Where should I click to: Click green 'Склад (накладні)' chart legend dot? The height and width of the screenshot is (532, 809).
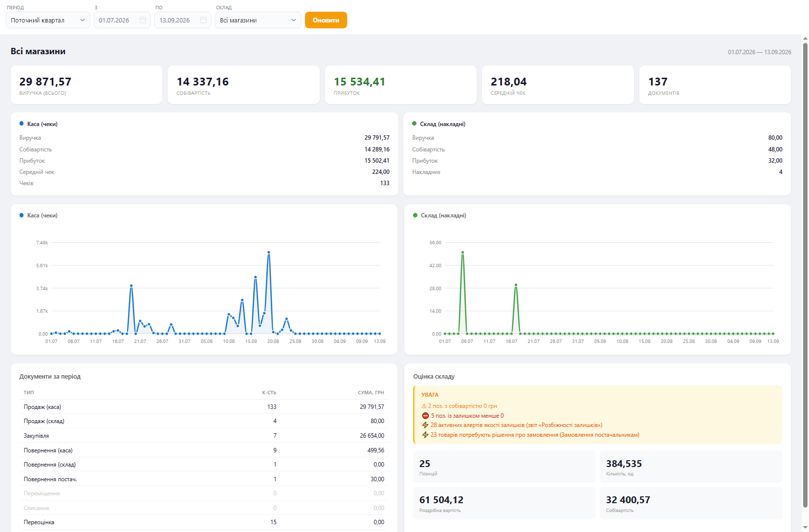click(x=415, y=215)
